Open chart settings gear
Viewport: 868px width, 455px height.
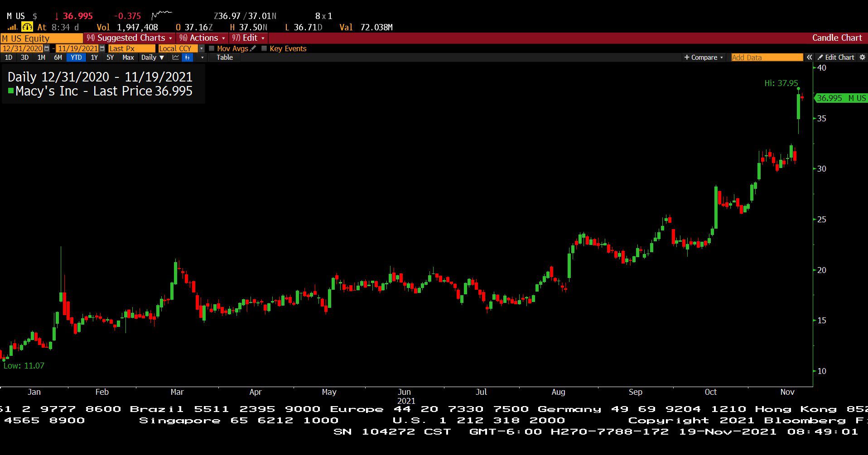click(x=862, y=57)
